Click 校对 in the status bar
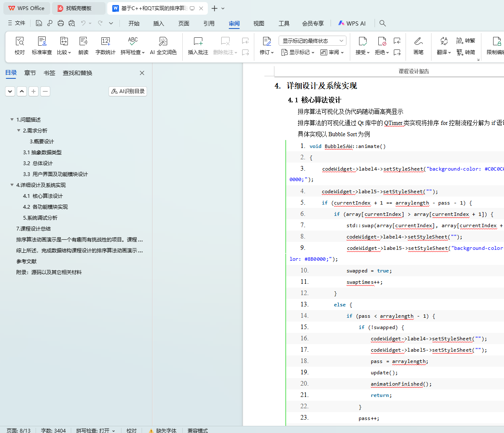This screenshot has width=504, height=433. pyautogui.click(x=132, y=430)
